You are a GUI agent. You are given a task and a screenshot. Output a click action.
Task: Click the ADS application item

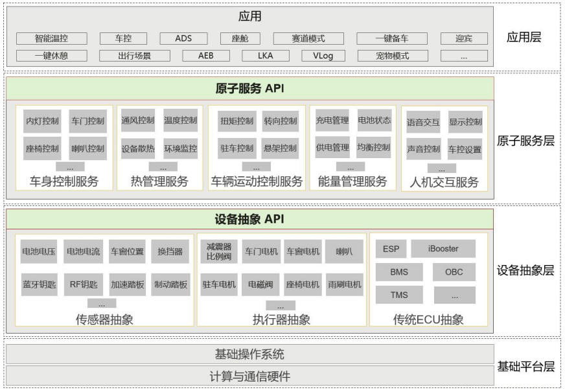coord(183,38)
